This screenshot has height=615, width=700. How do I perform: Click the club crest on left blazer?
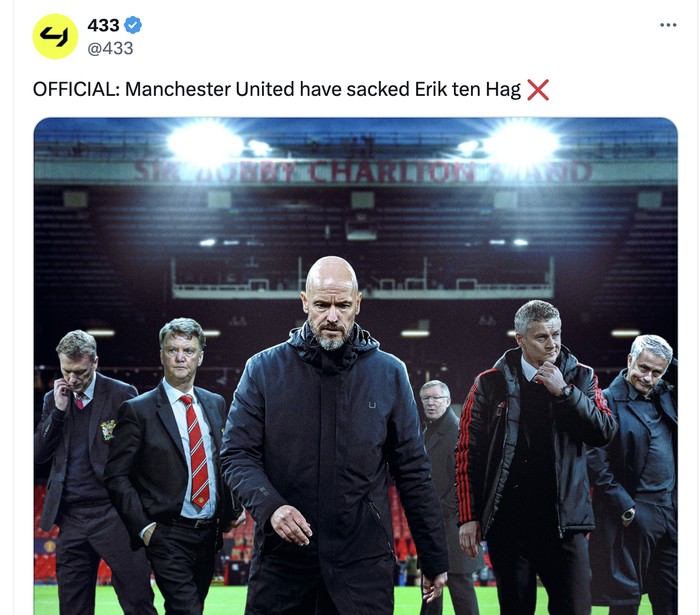108,430
